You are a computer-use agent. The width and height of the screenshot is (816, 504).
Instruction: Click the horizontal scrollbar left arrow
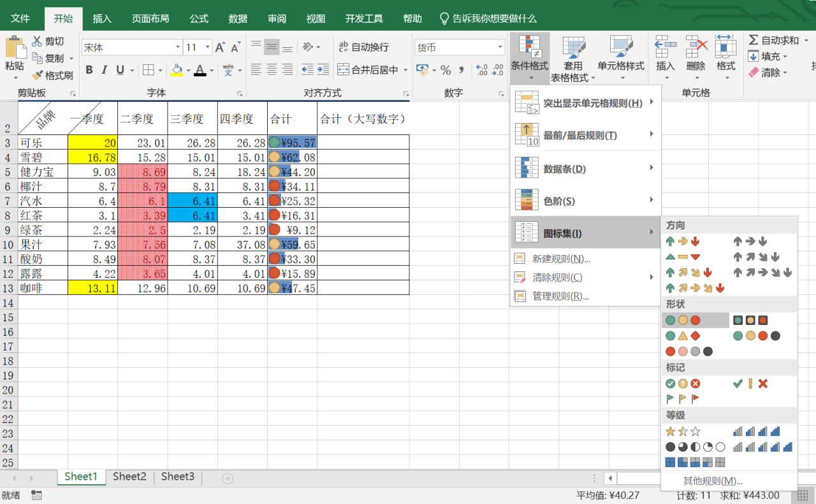pos(610,478)
